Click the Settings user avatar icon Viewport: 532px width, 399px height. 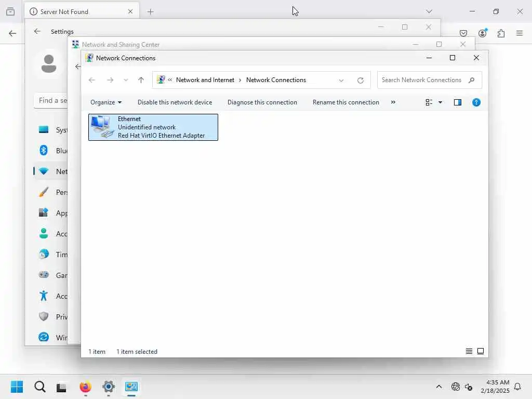point(49,64)
